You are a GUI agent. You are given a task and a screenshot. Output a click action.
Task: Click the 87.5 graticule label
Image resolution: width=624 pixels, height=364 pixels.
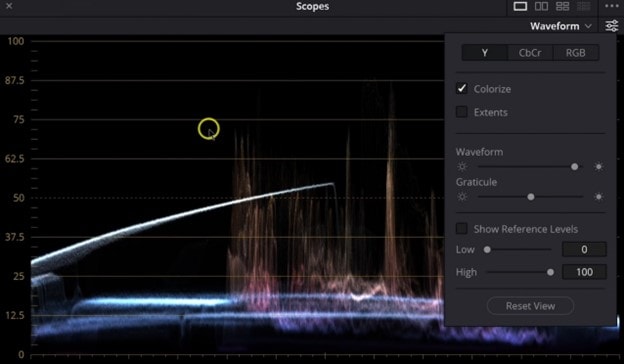[x=15, y=80]
